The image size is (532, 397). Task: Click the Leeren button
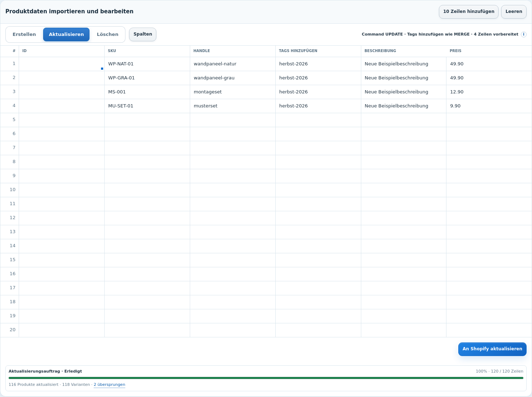coord(514,12)
